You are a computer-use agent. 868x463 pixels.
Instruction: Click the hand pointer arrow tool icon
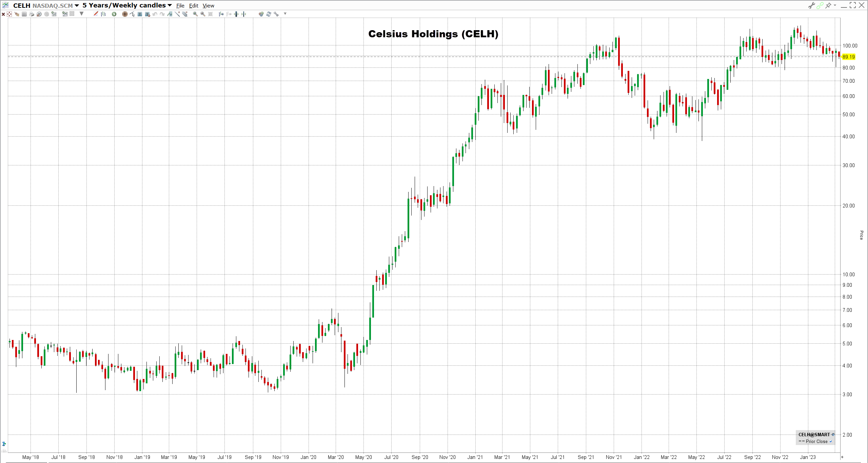[17, 14]
